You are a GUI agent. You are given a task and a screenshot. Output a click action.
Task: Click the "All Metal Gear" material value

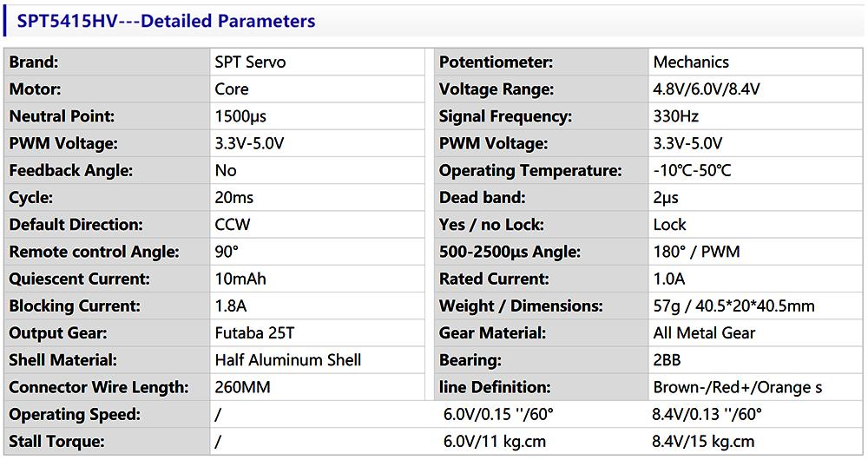(704, 333)
